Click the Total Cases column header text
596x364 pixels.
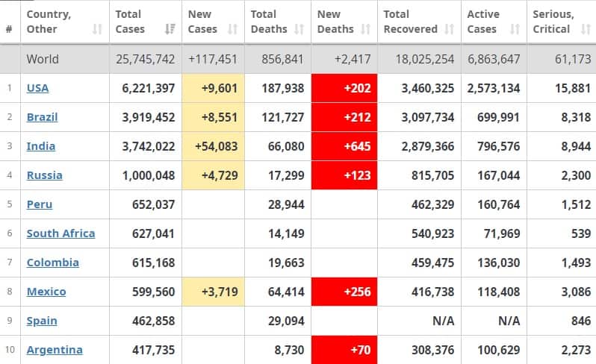coord(130,22)
